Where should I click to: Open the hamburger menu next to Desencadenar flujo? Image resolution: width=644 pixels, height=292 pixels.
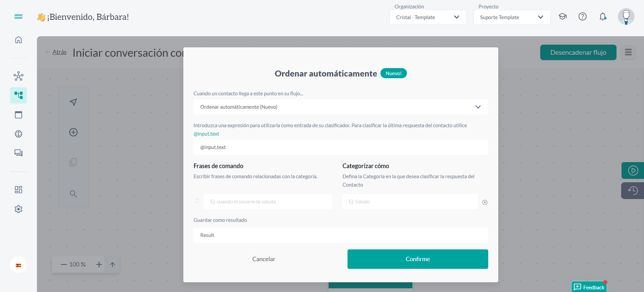tap(628, 52)
